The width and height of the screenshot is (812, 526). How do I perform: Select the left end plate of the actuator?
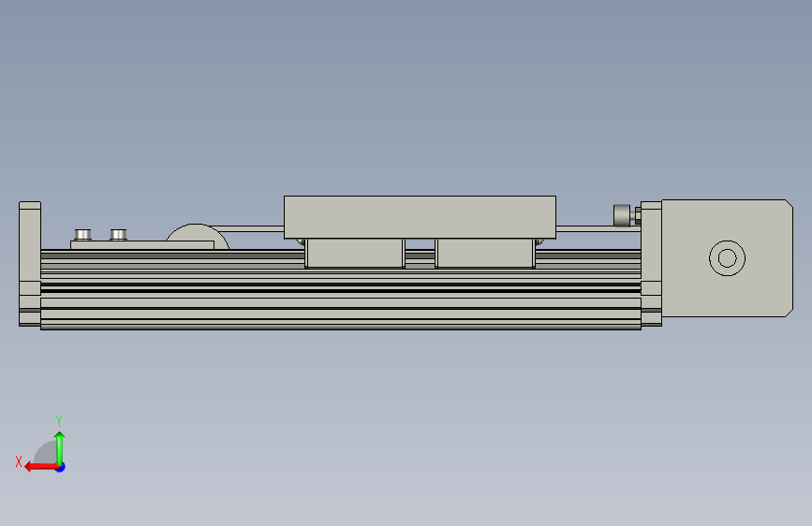[x=30, y=264]
